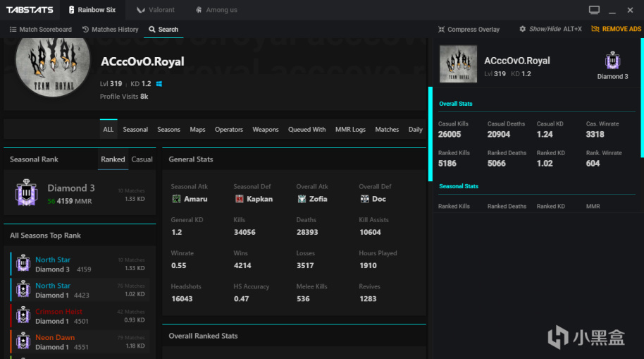This screenshot has height=359, width=644.
Task: Click the overlay panel right scrollbar
Action: [x=642, y=98]
